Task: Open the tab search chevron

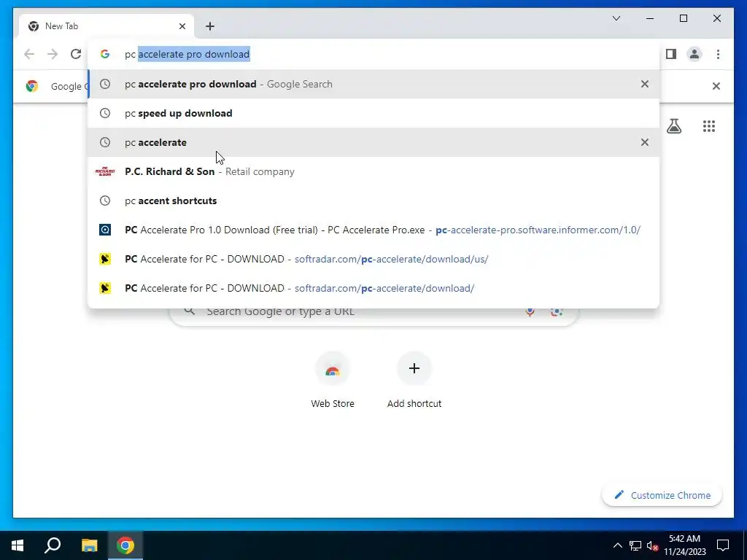Action: pyautogui.click(x=616, y=18)
